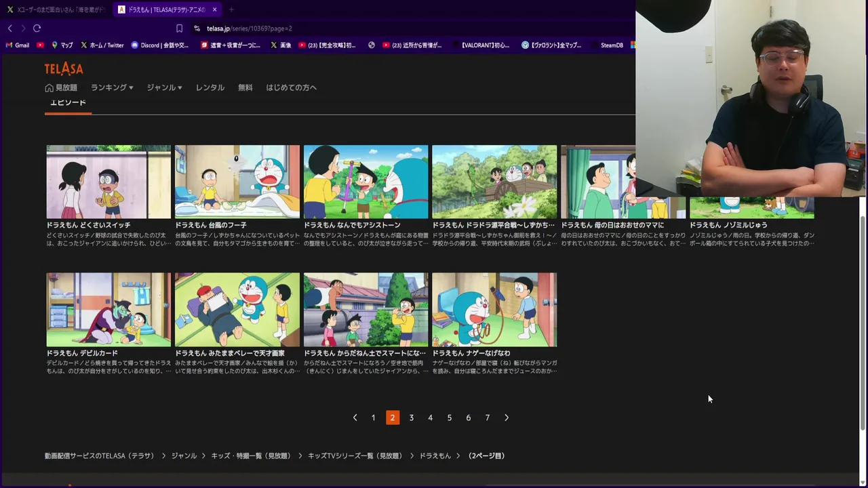Click browser back arrow
868x488 pixels.
click(x=10, y=28)
